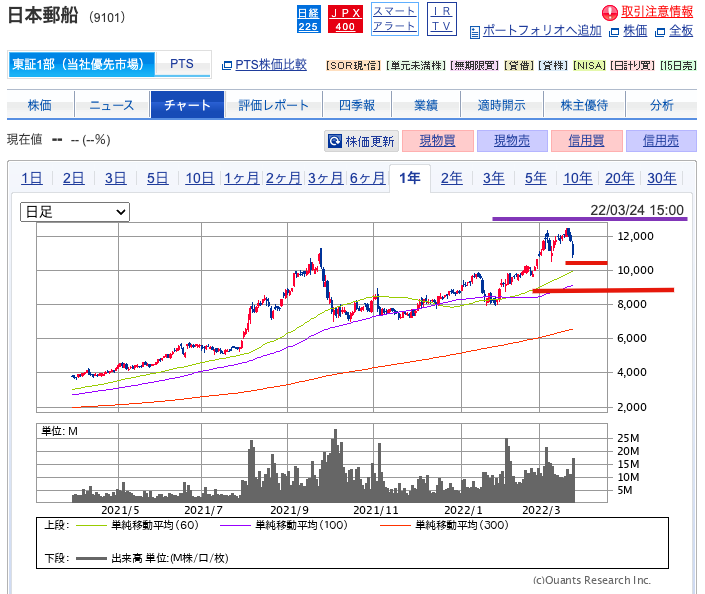The height and width of the screenshot is (594, 705).
Task: Click the 株価更新 button
Action: click(x=361, y=141)
